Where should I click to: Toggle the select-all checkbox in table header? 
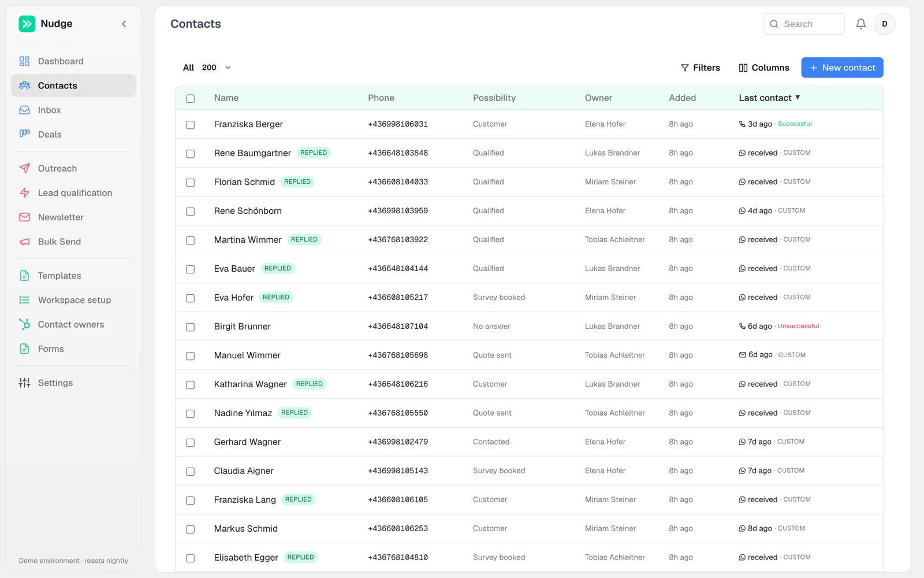point(190,98)
